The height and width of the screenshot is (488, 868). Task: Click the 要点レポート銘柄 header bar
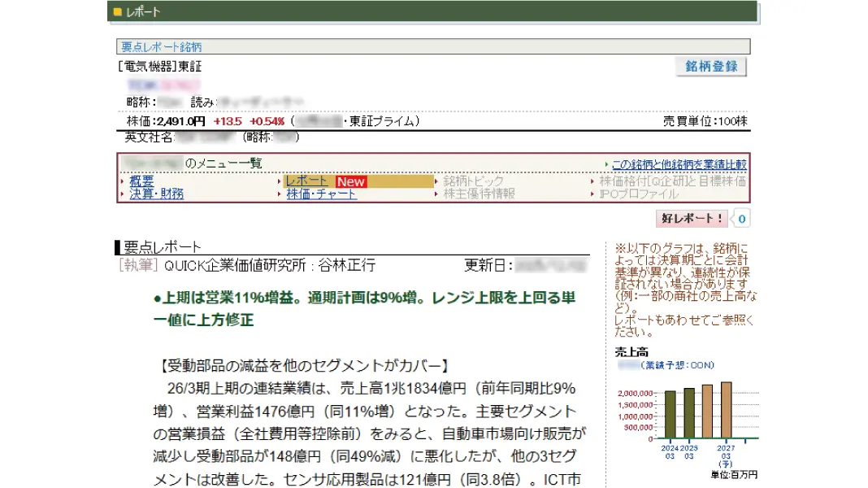(x=433, y=46)
